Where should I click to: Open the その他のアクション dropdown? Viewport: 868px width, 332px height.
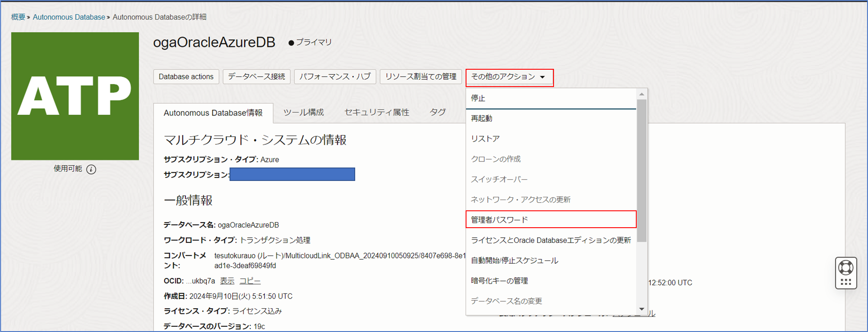tap(509, 77)
